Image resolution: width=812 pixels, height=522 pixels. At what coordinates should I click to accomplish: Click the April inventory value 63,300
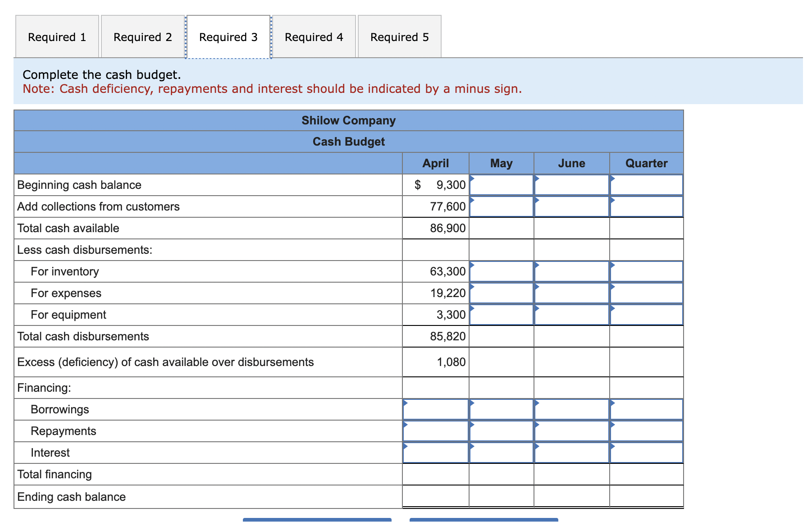(448, 271)
